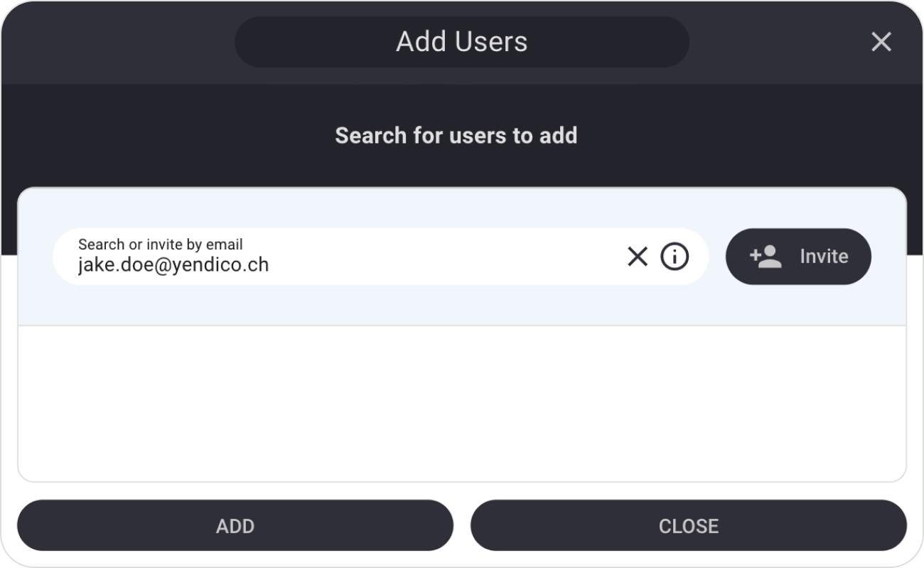Click the add-person icon on the Invite button

pyautogui.click(x=765, y=257)
